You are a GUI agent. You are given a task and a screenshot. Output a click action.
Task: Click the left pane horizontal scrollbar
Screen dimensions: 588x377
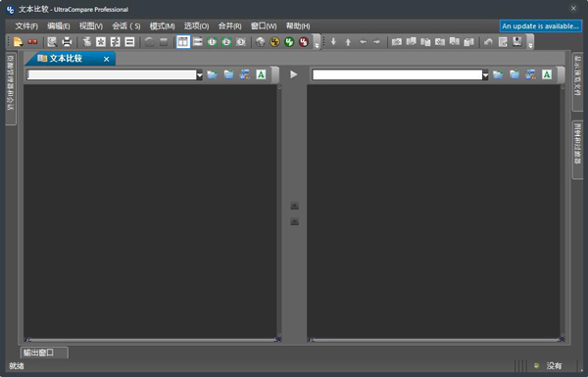click(x=153, y=340)
